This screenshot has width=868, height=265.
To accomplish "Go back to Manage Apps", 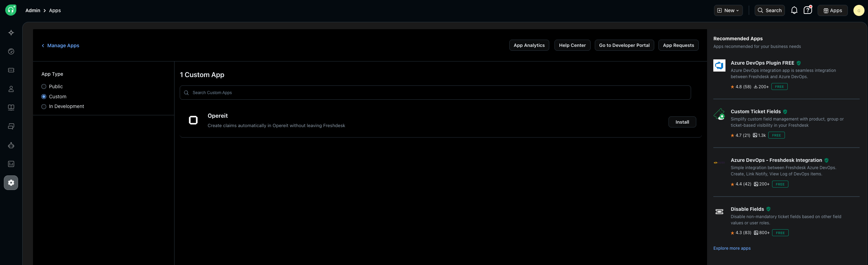I will coord(60,45).
